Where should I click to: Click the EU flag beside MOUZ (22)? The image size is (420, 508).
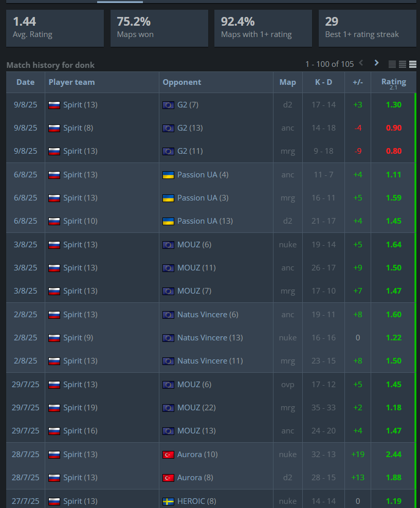pyautogui.click(x=168, y=408)
